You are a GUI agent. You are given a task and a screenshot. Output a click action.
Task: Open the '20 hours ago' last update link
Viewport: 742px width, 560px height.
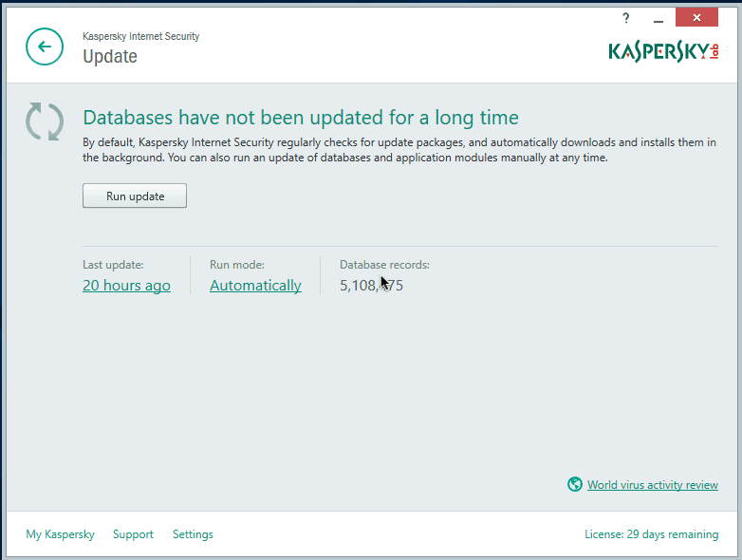[x=126, y=286]
